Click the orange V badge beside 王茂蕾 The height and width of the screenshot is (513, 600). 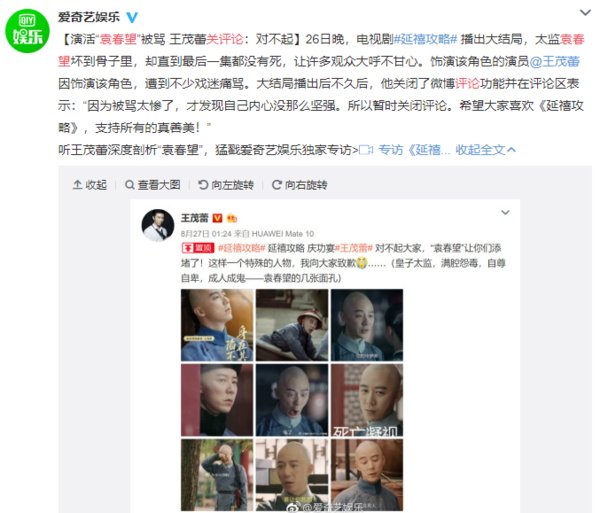pyautogui.click(x=217, y=218)
